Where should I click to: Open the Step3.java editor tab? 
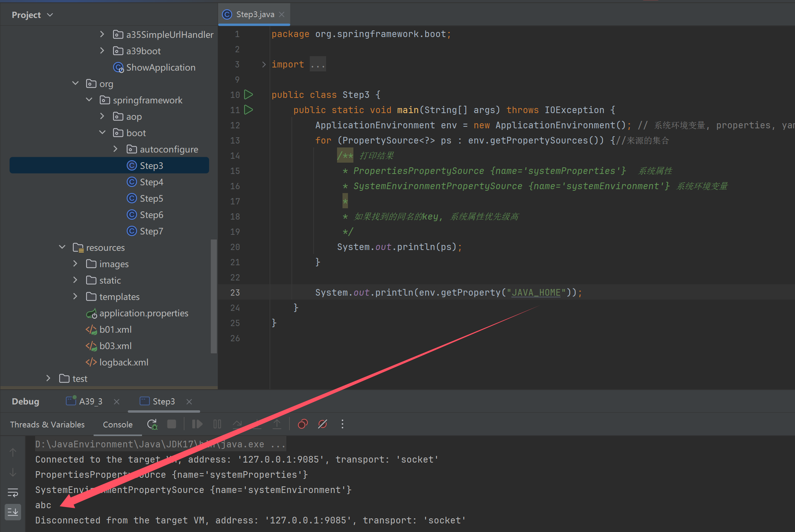click(x=255, y=14)
